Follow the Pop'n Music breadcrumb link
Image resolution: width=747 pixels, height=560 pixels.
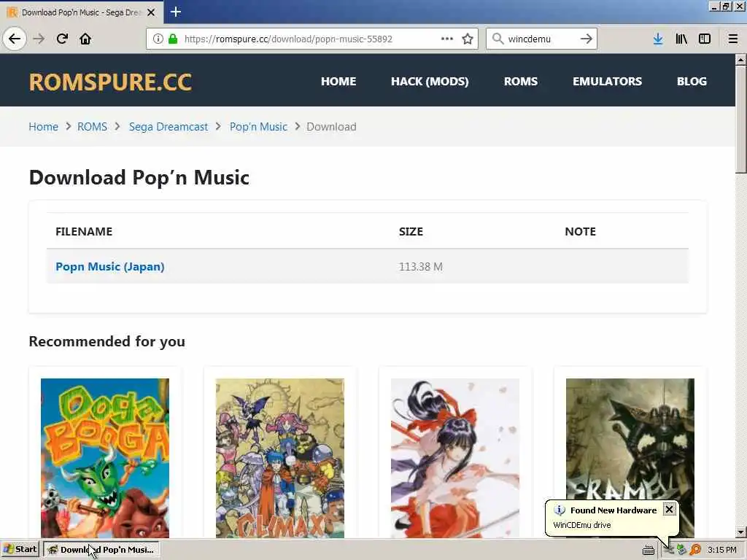[259, 127]
